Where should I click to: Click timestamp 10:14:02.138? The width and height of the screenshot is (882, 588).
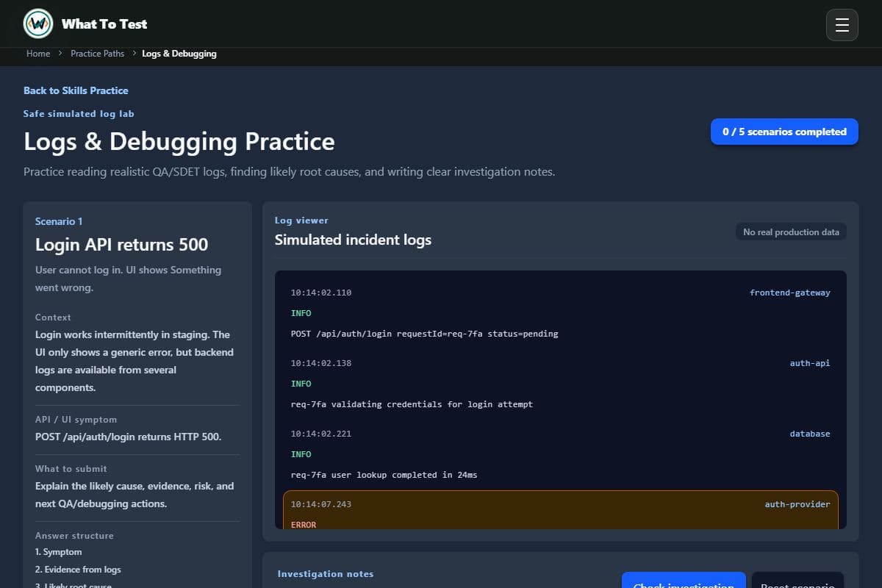click(x=321, y=363)
